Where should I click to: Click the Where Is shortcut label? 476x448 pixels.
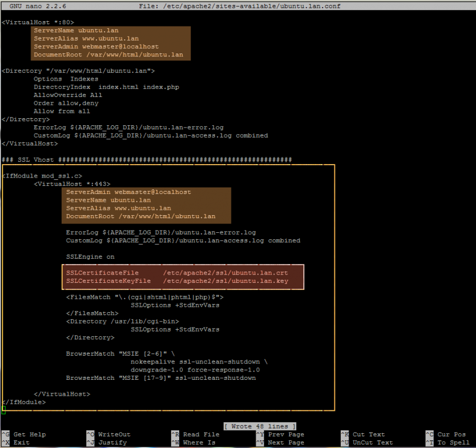pyautogui.click(x=199, y=443)
